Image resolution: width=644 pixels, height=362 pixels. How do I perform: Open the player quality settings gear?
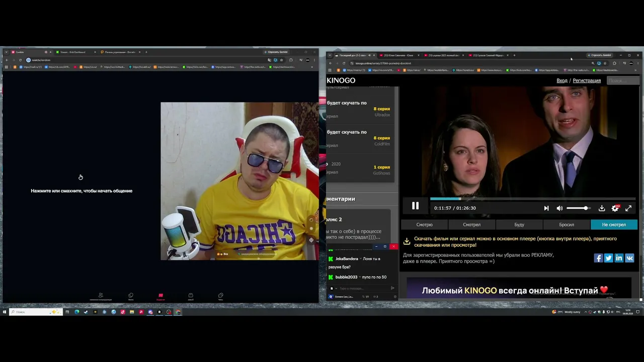click(614, 208)
